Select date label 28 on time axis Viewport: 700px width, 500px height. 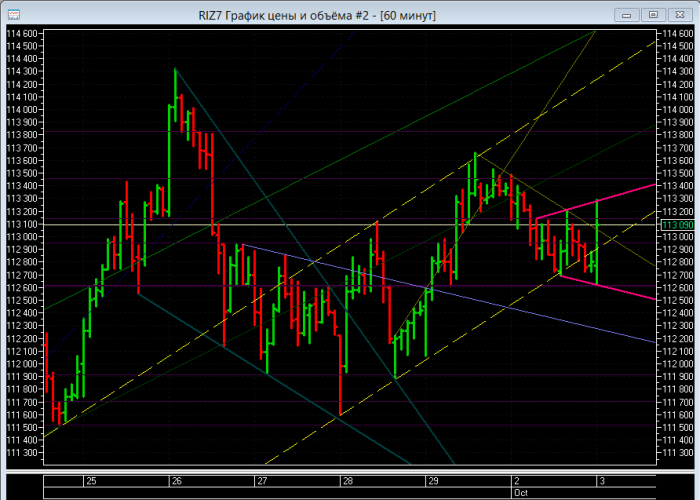click(348, 481)
